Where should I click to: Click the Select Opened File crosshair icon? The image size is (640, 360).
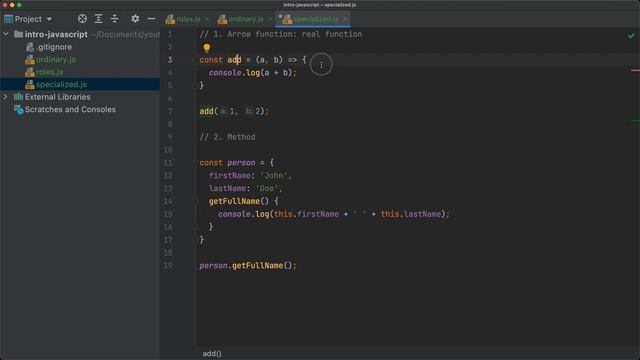(x=82, y=19)
